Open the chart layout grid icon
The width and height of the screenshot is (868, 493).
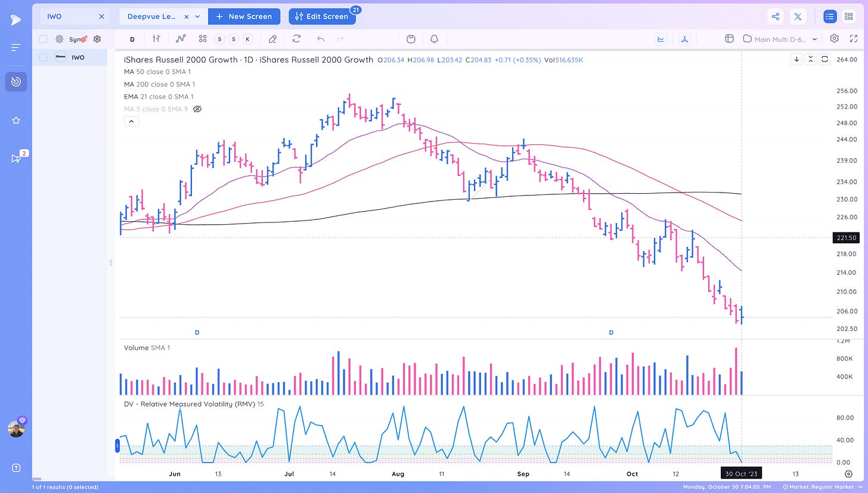pos(728,39)
